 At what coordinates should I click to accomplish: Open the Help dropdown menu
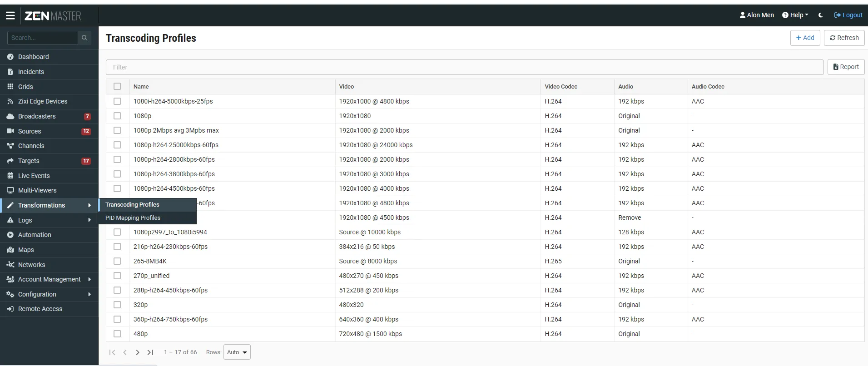795,15
